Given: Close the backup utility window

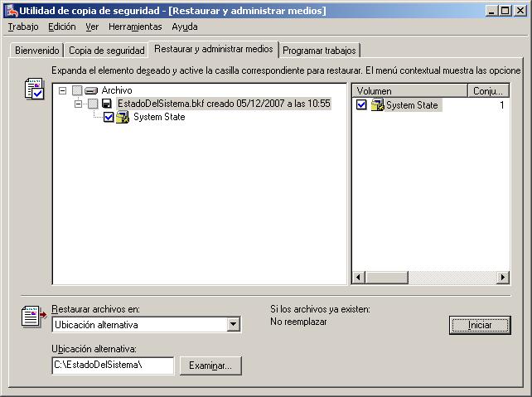Looking at the screenshot, I should point(520,11).
